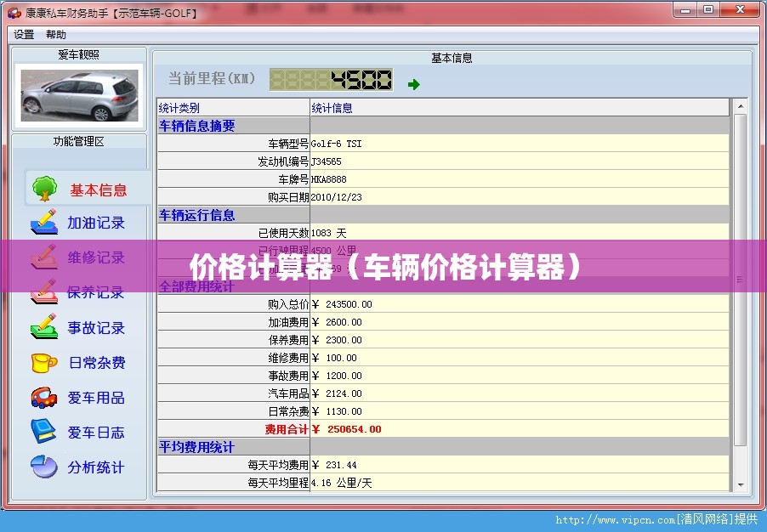This screenshot has height=532, width=767.
Task: Click the vertical scrollbar thumb
Action: point(741,280)
